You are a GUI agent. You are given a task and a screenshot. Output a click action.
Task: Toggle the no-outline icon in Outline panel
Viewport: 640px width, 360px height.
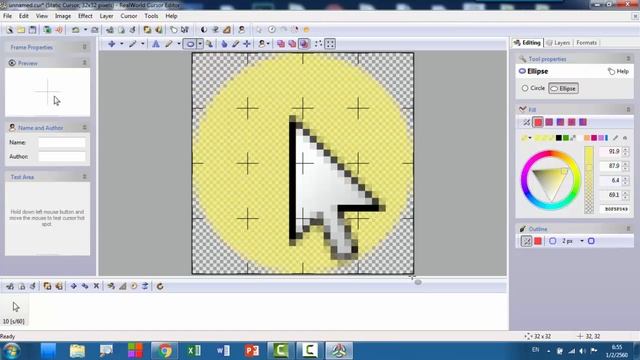pyautogui.click(x=527, y=241)
